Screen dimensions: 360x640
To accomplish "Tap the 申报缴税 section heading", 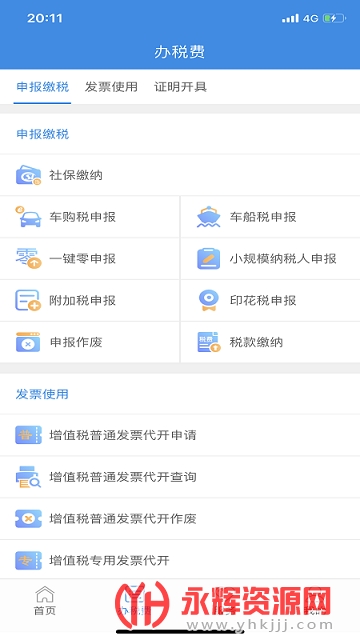I will [x=42, y=134].
